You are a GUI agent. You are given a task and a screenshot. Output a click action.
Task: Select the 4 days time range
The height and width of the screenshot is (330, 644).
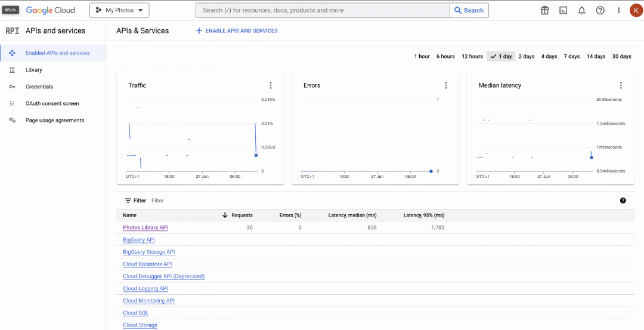[549, 56]
